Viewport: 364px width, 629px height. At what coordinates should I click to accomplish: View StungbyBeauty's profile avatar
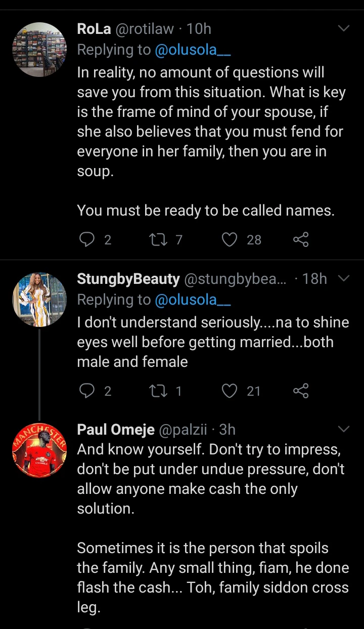[x=39, y=300]
